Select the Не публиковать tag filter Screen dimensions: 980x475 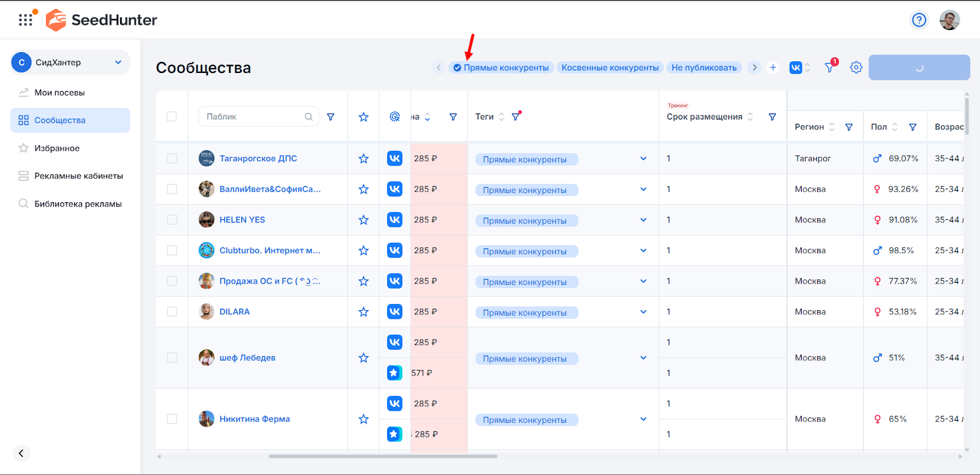coord(704,67)
